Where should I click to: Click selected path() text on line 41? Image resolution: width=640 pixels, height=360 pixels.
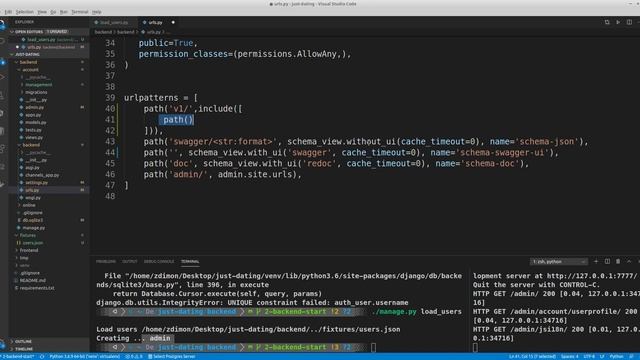[x=176, y=120]
